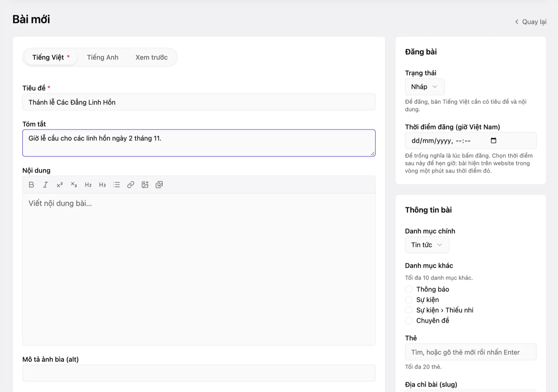Apply italic formatting in editor toolbar
Screen dimensions: 558x392
coord(45,185)
